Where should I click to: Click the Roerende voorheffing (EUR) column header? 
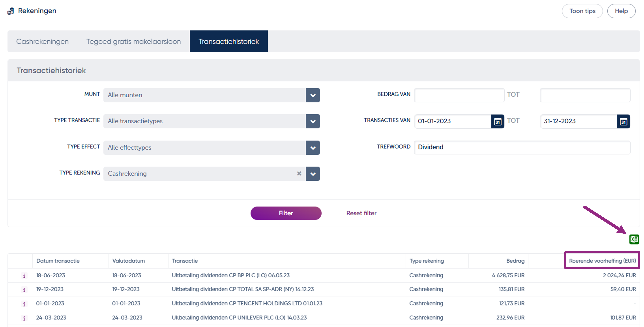pyautogui.click(x=602, y=261)
